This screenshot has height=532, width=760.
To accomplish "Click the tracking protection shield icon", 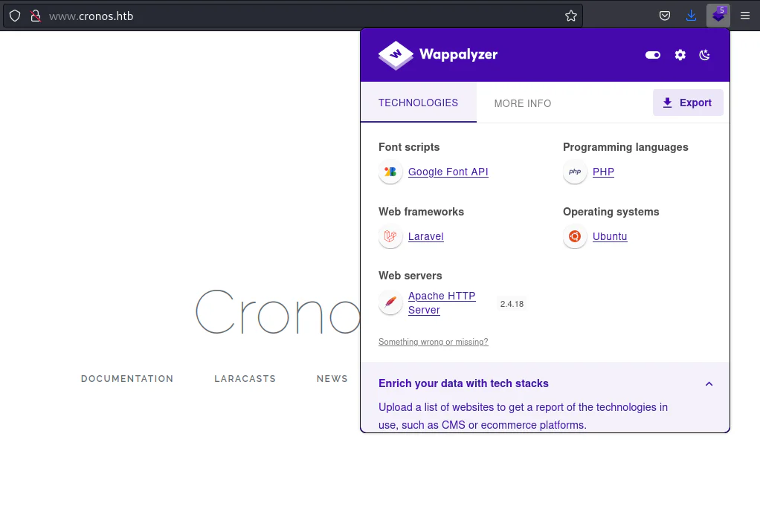I will (15, 16).
